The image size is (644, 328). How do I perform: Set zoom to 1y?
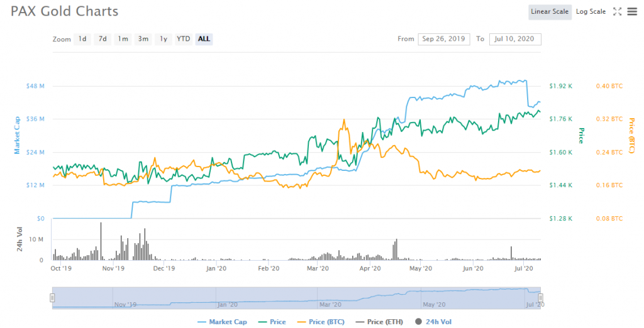pos(164,39)
